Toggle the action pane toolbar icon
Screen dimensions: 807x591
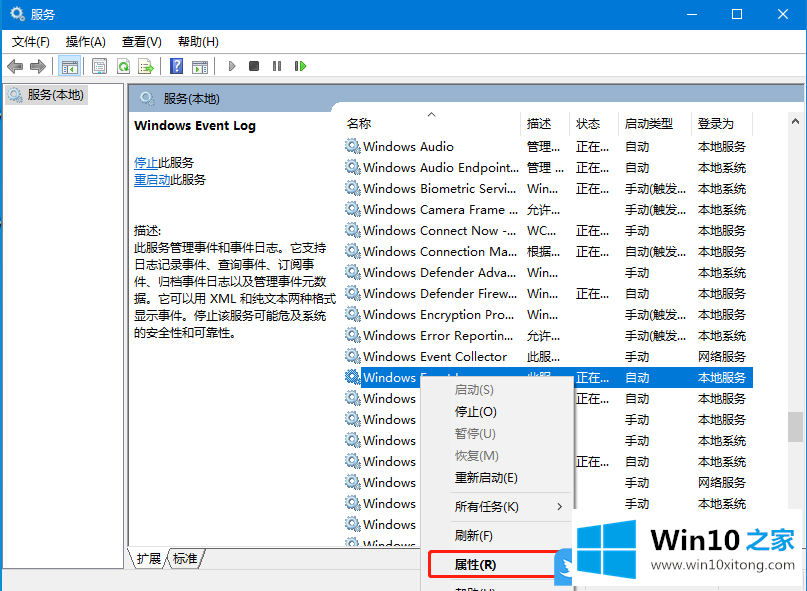click(200, 66)
